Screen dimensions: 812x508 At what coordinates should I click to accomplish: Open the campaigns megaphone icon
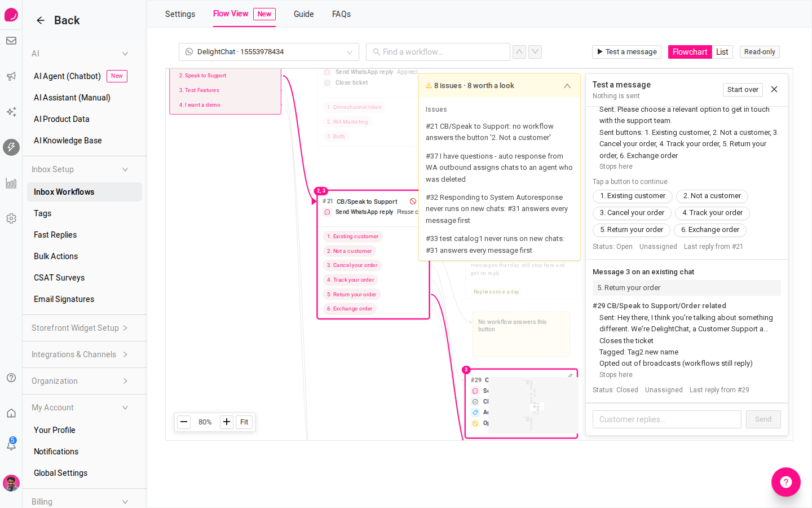[11, 76]
